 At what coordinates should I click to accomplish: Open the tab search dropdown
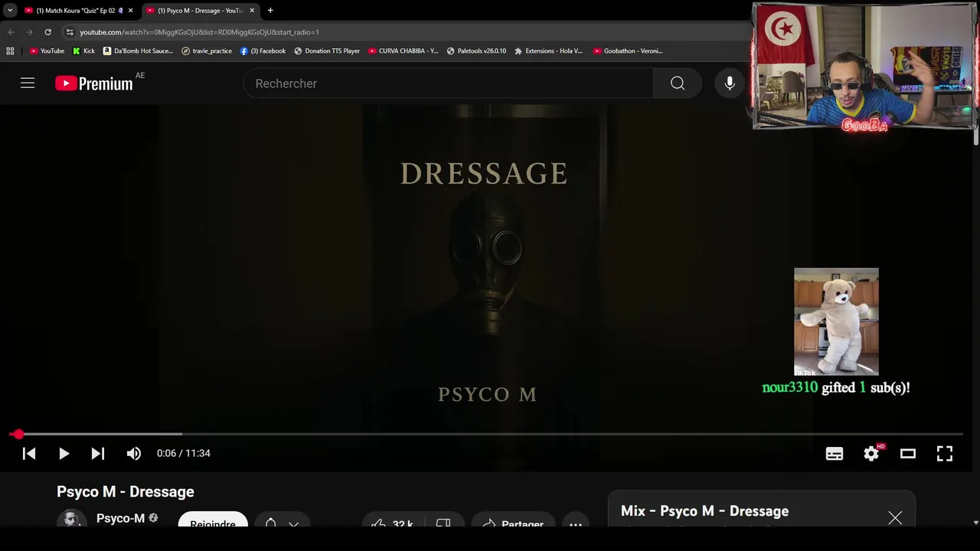(10, 11)
